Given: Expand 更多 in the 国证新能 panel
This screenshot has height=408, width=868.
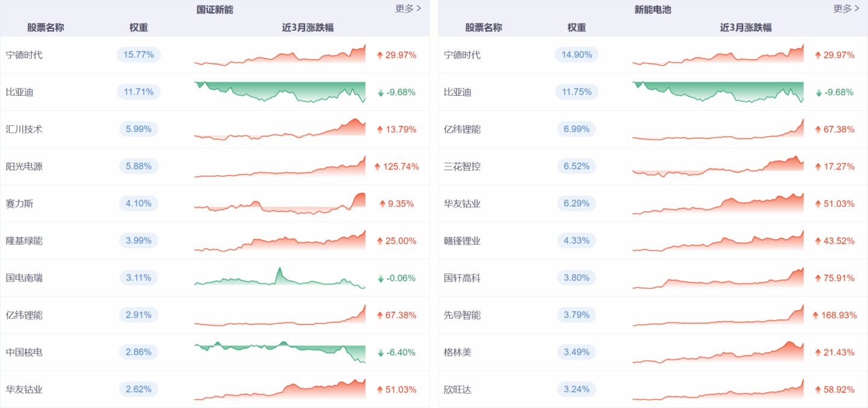Looking at the screenshot, I should coord(408,8).
